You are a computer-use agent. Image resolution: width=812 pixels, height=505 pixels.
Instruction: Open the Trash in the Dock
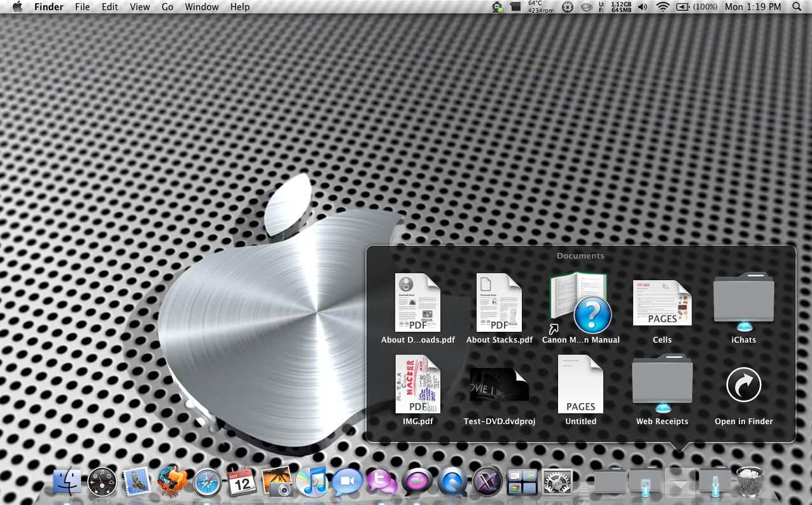coord(750,481)
